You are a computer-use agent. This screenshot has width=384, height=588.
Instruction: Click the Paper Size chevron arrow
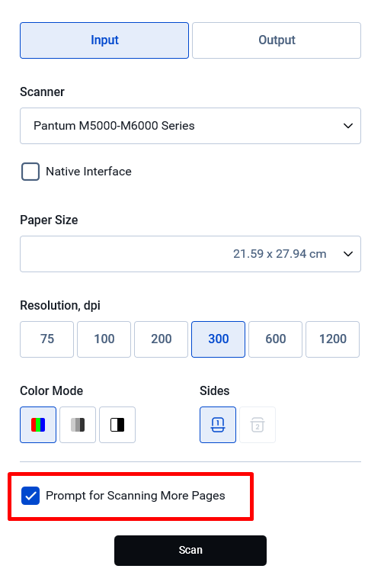point(348,254)
